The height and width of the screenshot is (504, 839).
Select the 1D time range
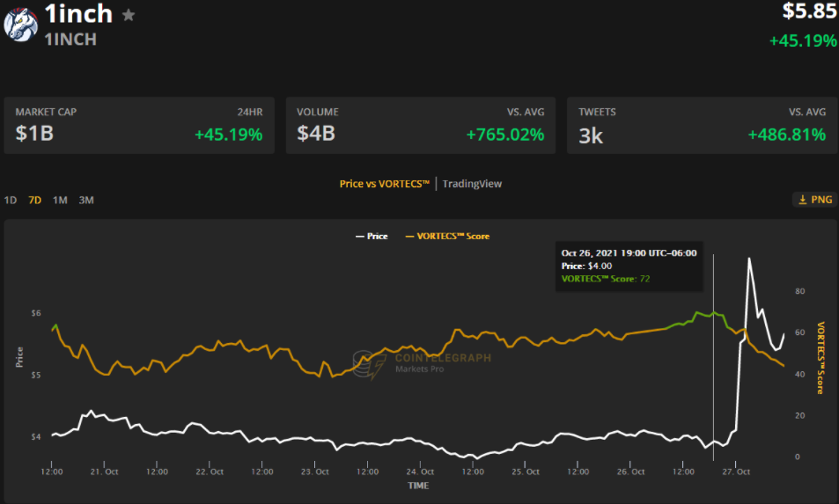coord(11,200)
